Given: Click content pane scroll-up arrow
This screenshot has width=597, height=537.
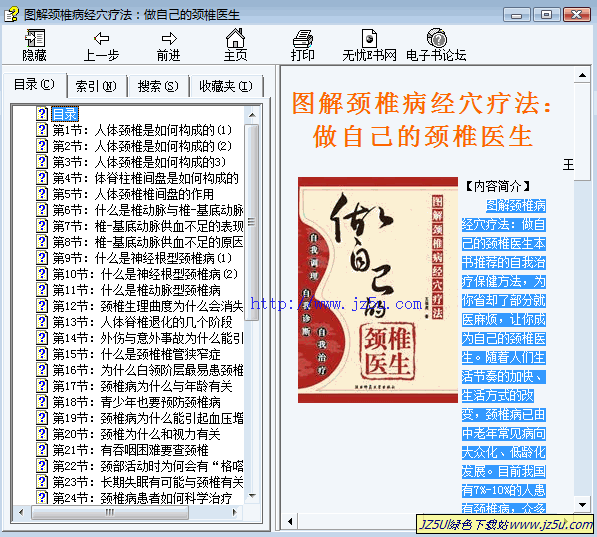Looking at the screenshot, I should (582, 75).
